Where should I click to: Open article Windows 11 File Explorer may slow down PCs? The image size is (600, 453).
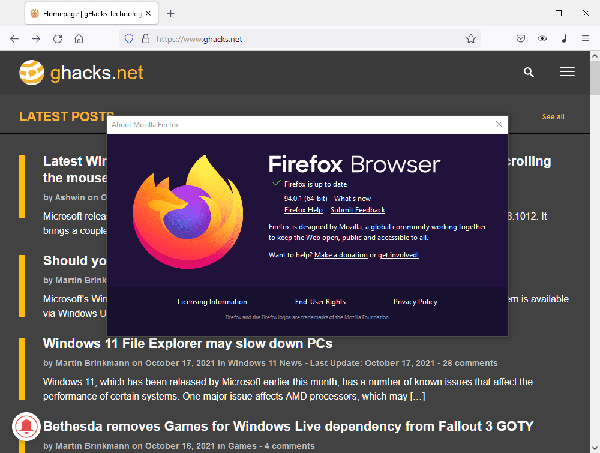(x=188, y=343)
